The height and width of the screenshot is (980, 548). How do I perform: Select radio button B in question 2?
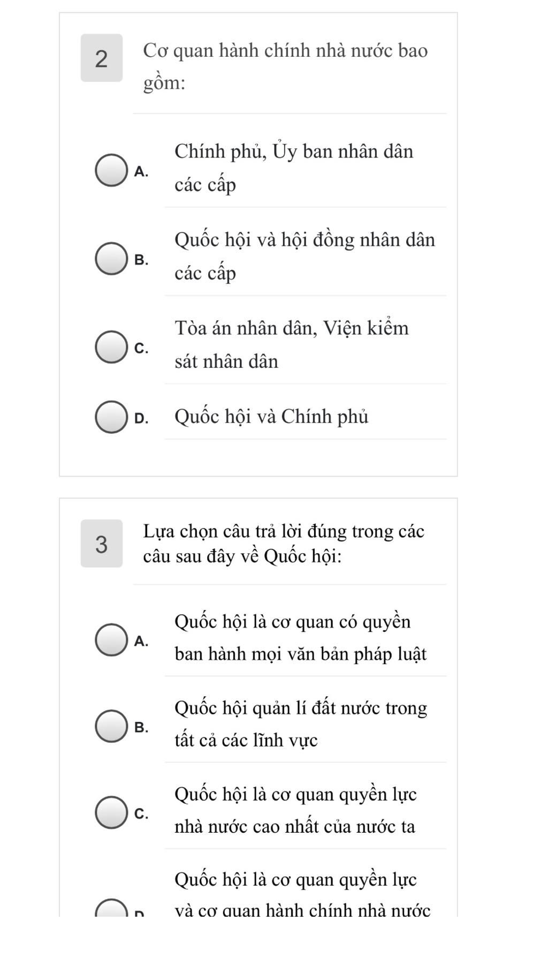tap(111, 259)
